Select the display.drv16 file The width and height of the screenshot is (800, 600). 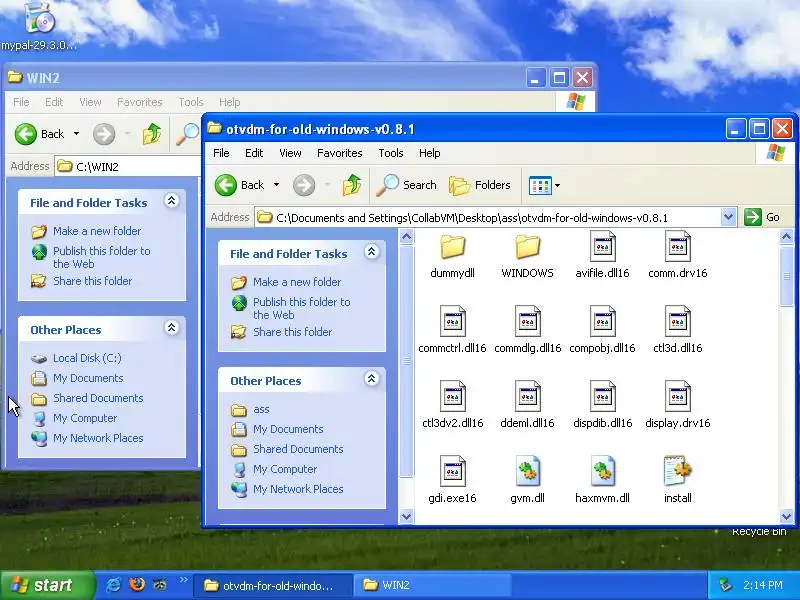678,405
